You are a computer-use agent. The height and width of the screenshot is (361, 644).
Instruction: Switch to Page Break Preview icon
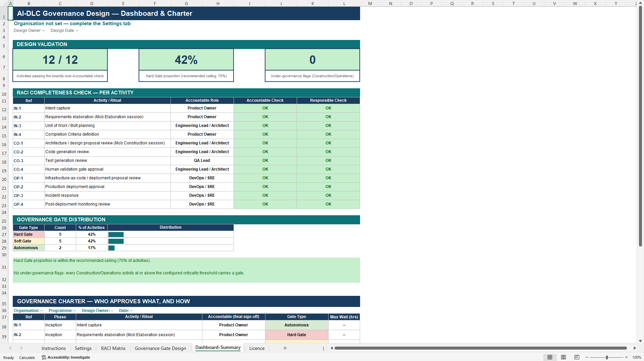[x=577, y=357]
